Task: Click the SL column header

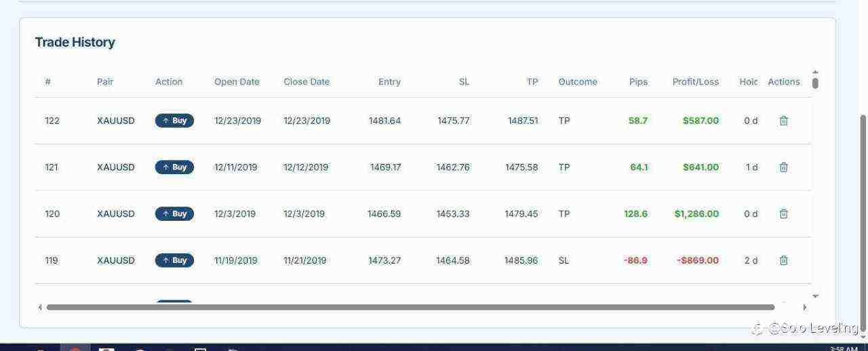Action: click(464, 82)
